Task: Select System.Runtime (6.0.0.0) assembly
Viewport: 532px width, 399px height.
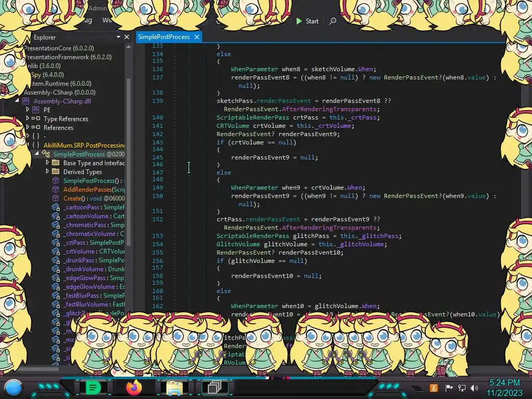Action: tap(61, 84)
